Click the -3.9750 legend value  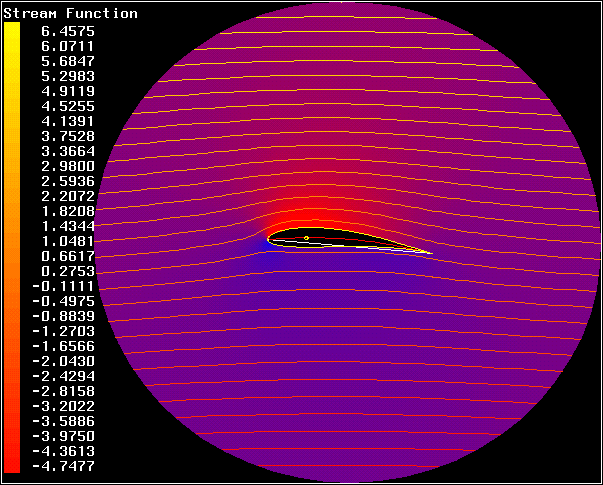(63, 436)
